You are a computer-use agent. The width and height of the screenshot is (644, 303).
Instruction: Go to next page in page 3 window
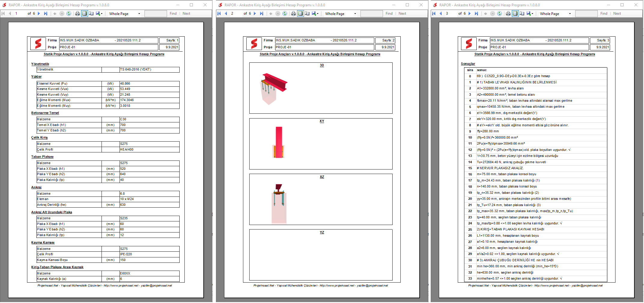(469, 13)
